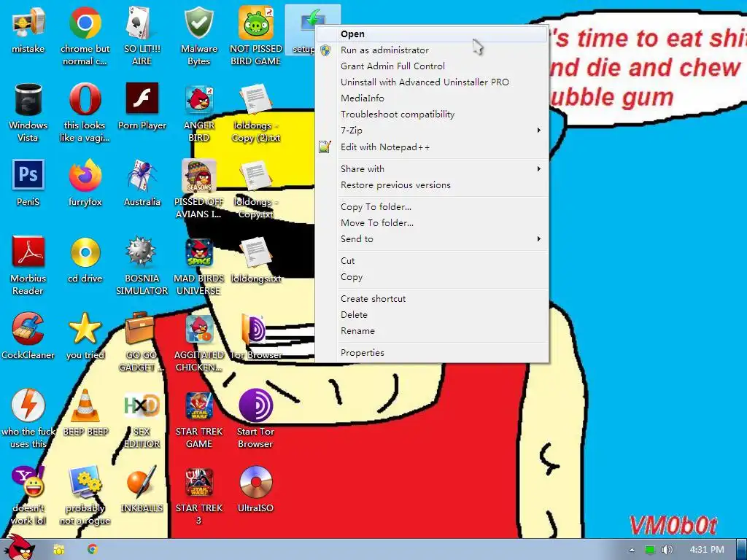Select the 'MAD BIRDS UNIVERSE' Space icon
The width and height of the screenshot is (747, 560).
coord(198,265)
